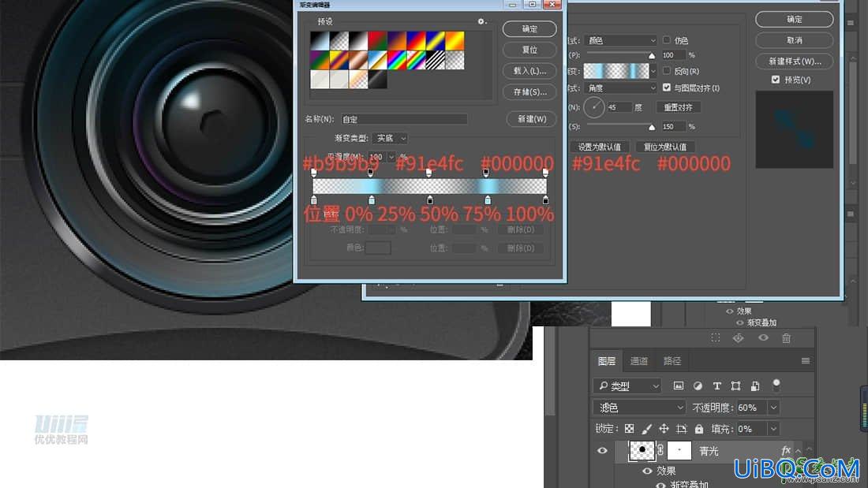Click the 复位 reset button
Screen dimensions: 868x488
(x=529, y=50)
